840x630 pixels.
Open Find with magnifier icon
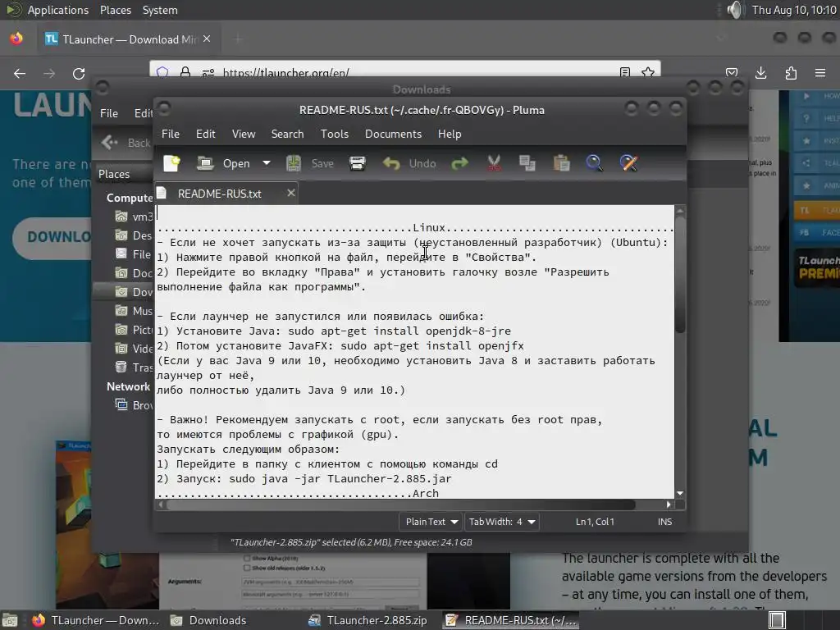point(594,163)
